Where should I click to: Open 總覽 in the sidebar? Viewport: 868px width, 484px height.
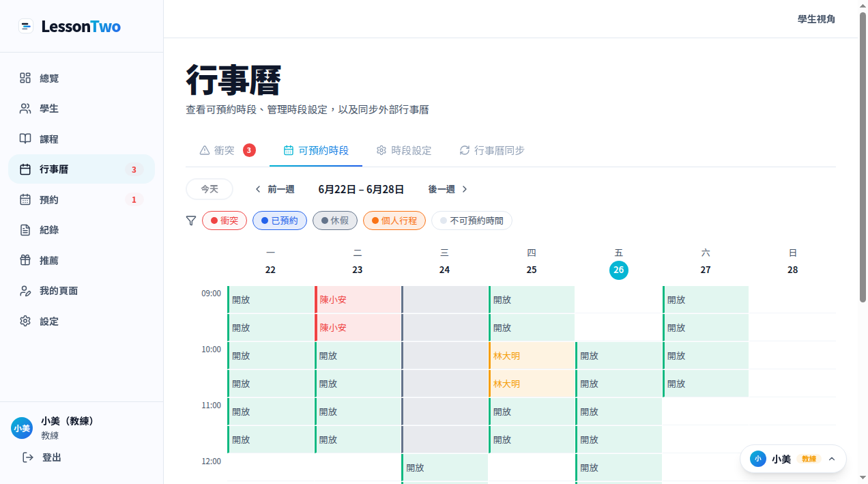[81, 79]
